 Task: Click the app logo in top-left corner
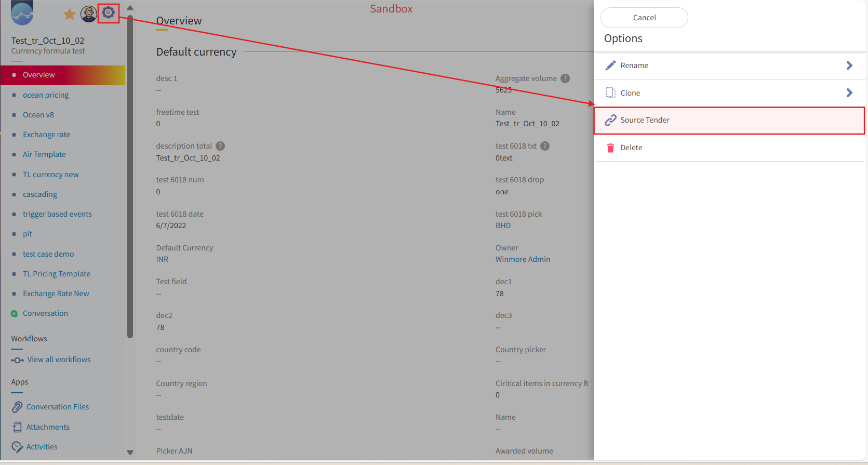coord(22,12)
